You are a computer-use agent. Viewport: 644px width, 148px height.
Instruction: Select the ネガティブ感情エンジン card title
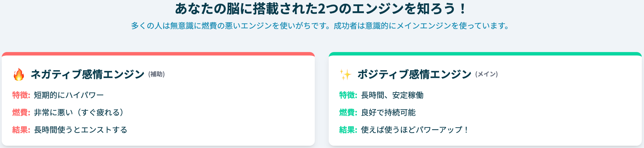click(87, 75)
